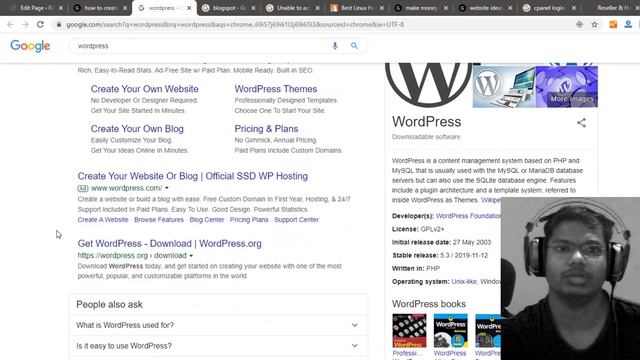
Task: Open the first WordPress book cover
Action: pos(409,331)
